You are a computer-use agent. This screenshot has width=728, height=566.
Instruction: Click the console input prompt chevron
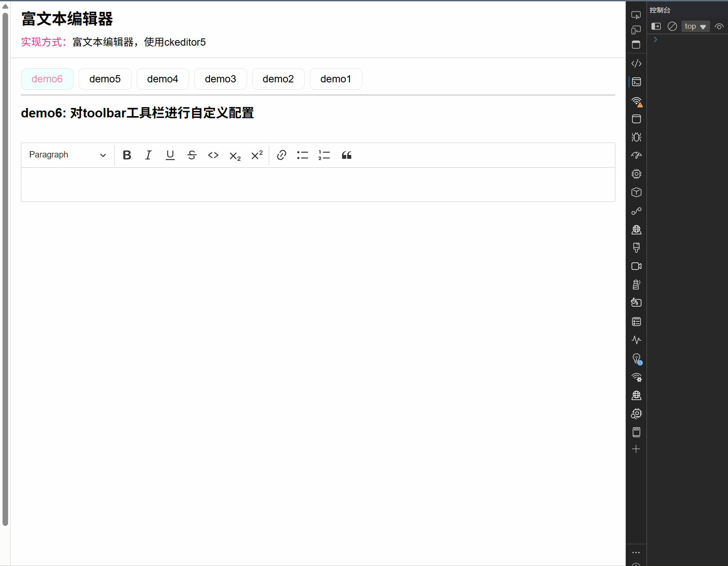[x=655, y=40]
